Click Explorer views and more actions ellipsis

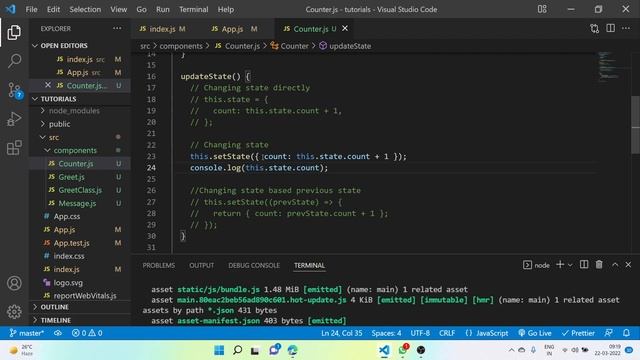(117, 29)
